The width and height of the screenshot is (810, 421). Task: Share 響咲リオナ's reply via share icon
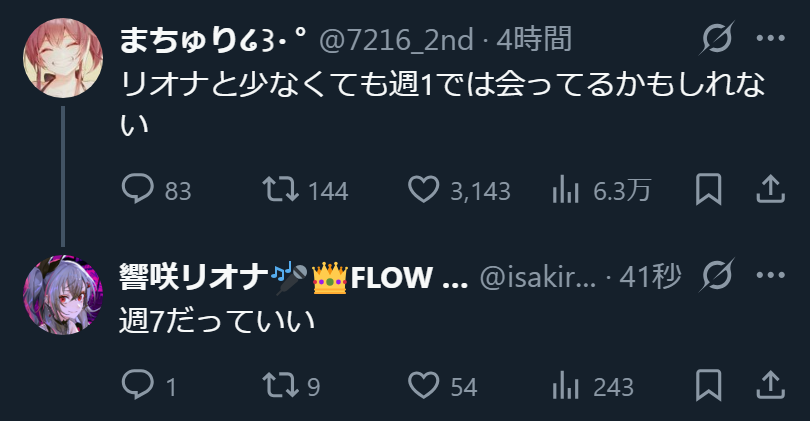click(770, 385)
